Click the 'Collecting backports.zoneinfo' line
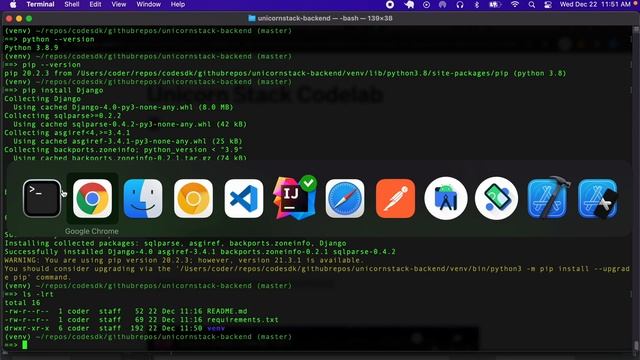Viewport: 640px width, 360px height. point(123,150)
